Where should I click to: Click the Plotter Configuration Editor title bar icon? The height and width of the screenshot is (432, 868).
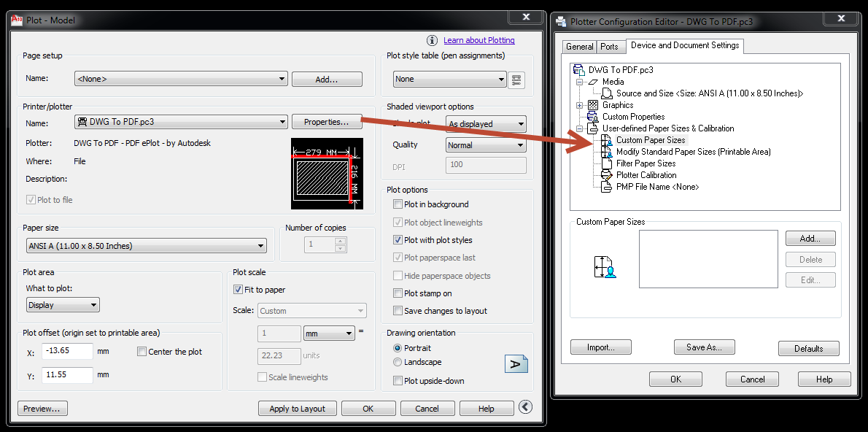562,22
